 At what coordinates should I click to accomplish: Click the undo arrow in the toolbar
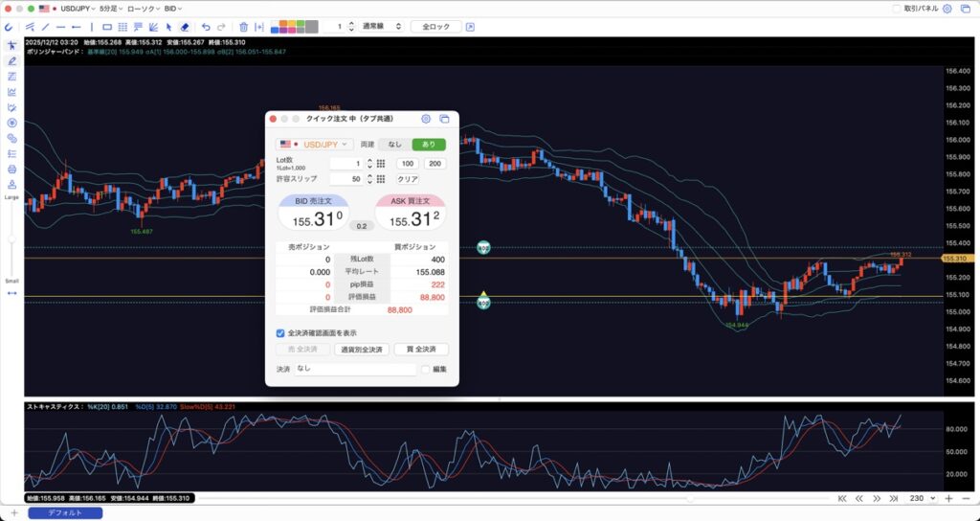point(206,27)
